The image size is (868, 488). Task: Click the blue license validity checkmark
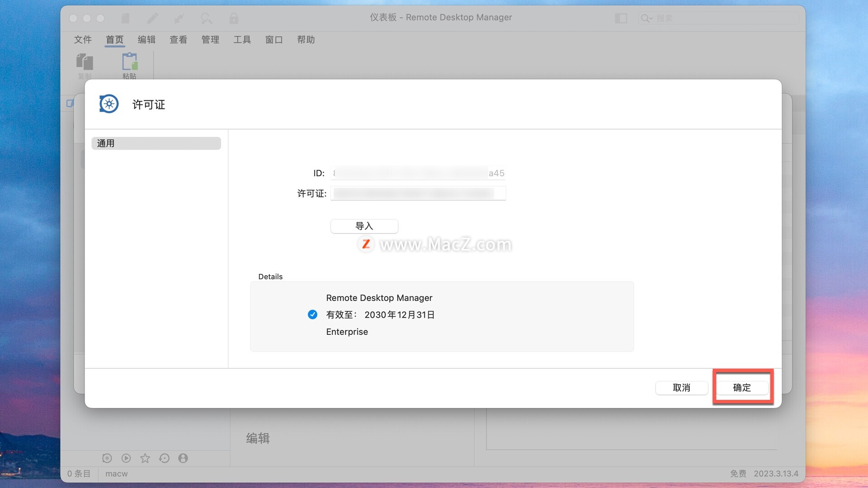click(312, 314)
